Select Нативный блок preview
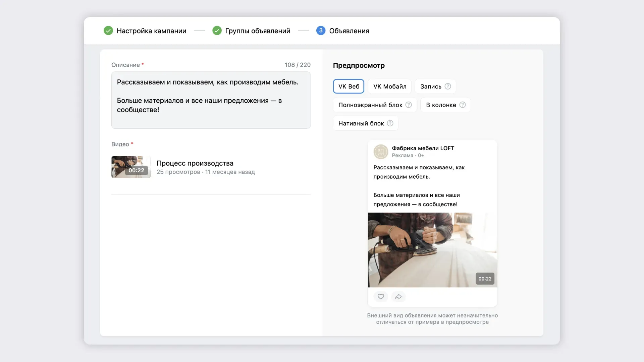The width and height of the screenshot is (644, 362). point(366,123)
